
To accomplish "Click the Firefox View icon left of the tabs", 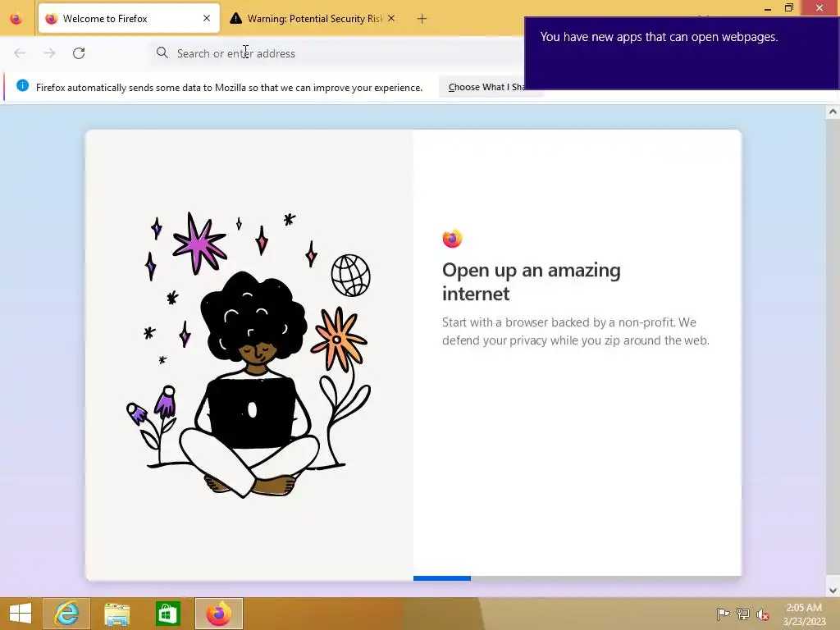I will point(16,19).
